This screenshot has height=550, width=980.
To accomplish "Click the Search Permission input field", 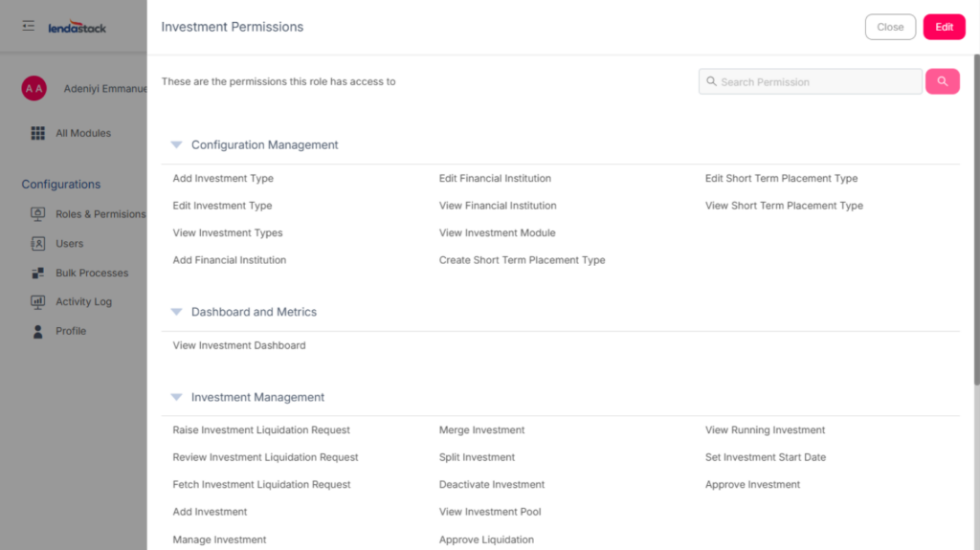I will (813, 82).
